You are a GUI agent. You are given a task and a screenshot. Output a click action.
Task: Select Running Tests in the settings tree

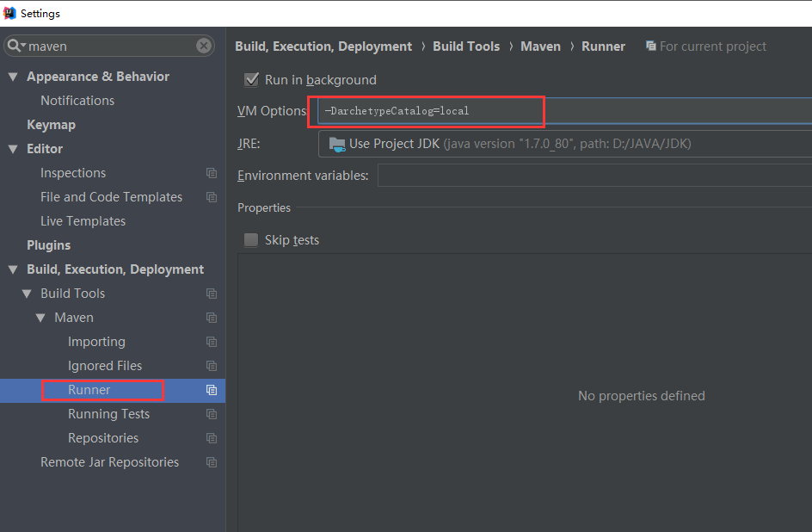click(108, 414)
